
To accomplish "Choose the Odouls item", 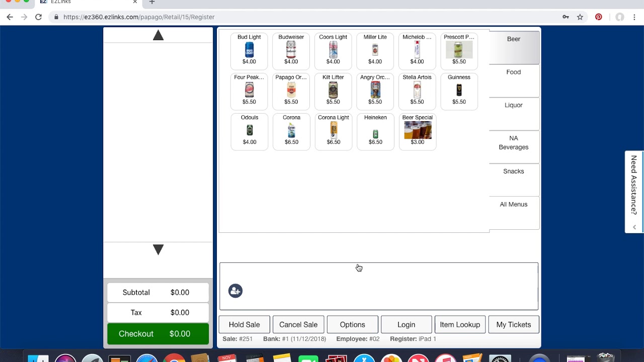I will click(250, 131).
